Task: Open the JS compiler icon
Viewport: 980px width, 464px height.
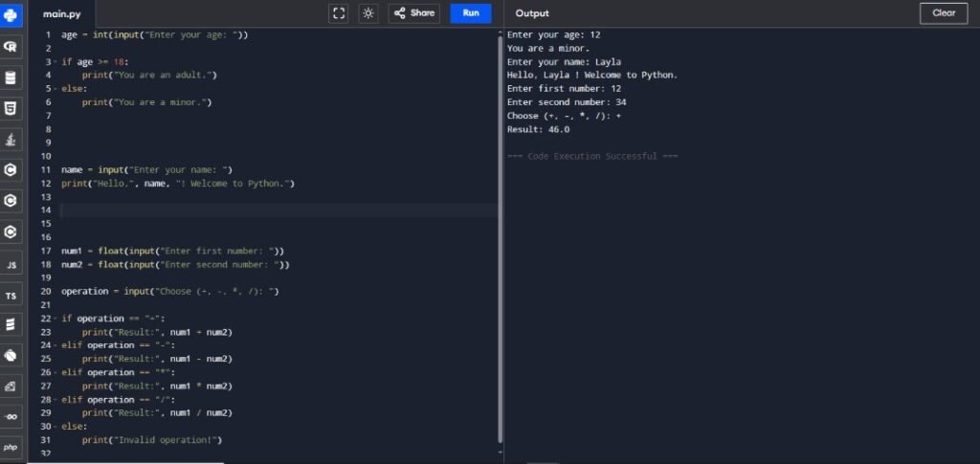Action: 11,264
